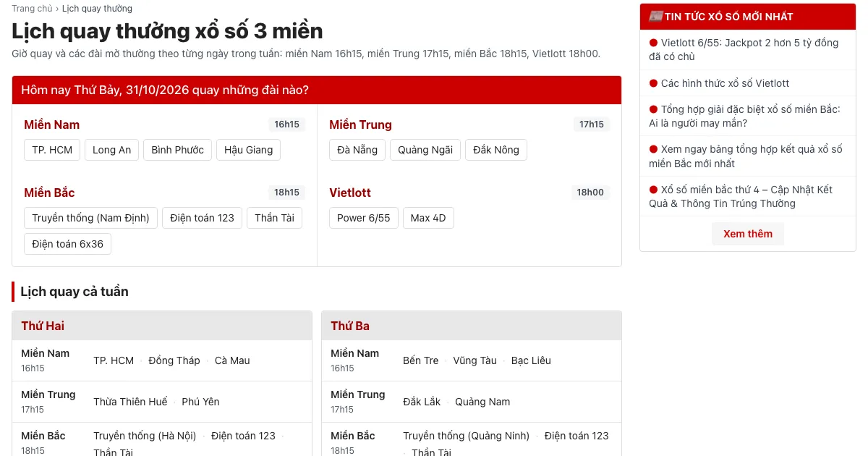This screenshot has width=868, height=456.
Task: Open Điện toán 123 in the Thứ Hai card
Action: pos(243,436)
